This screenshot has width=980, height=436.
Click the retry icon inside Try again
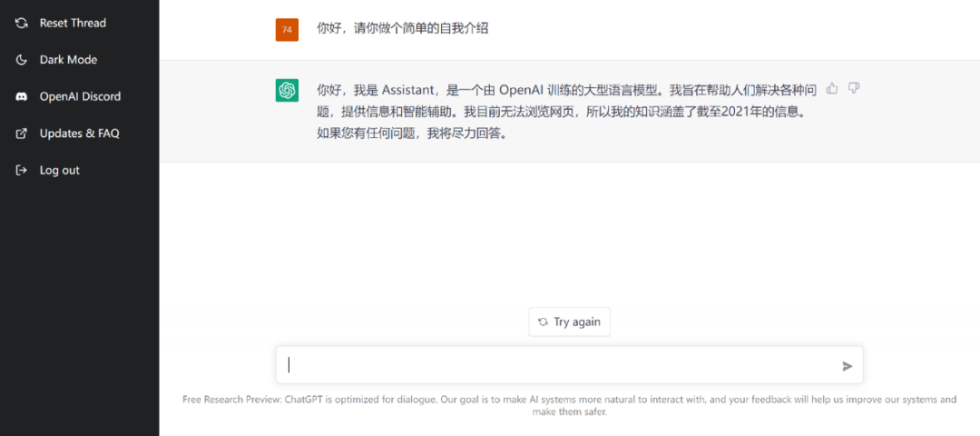tap(544, 322)
